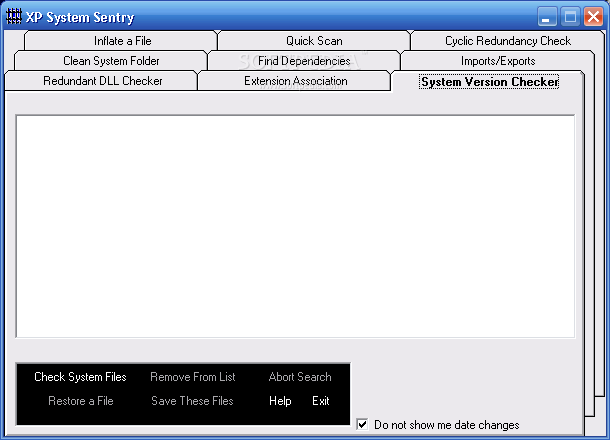Open the Imports/Exports tab
The width and height of the screenshot is (610, 440).
(498, 61)
